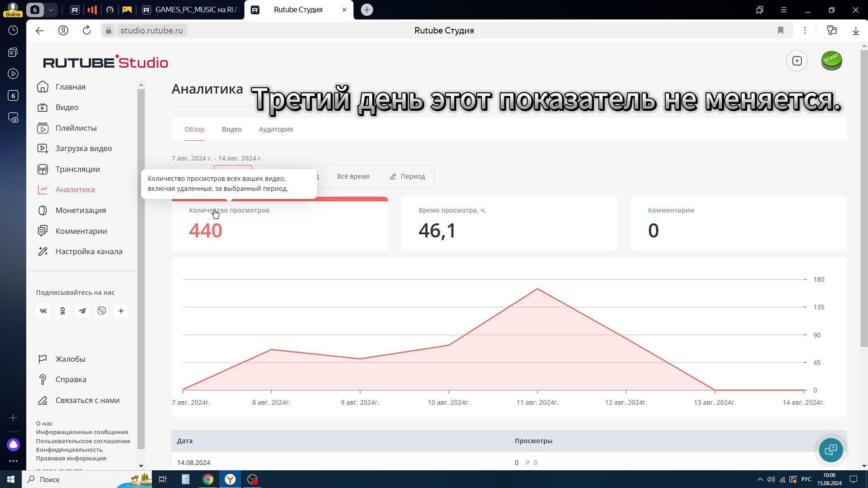Switch to the Видео analytics tab
The height and width of the screenshot is (488, 868).
(231, 129)
